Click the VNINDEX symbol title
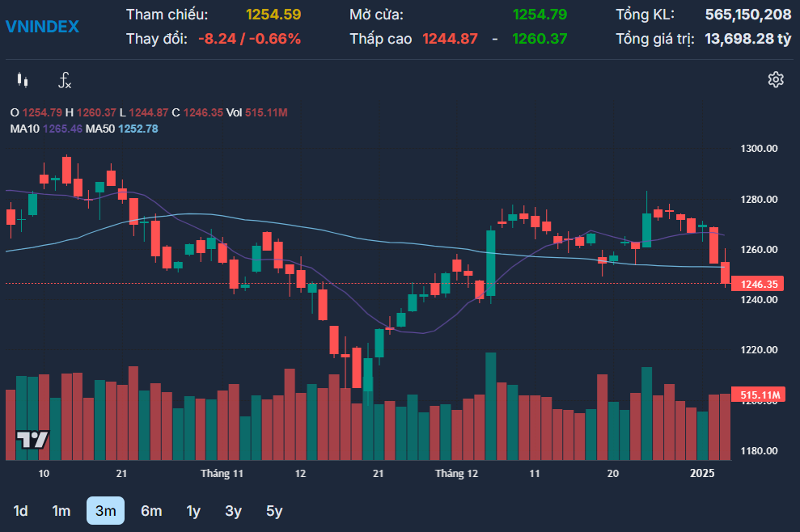Screen dimensions: 800x532 pyautogui.click(x=43, y=27)
